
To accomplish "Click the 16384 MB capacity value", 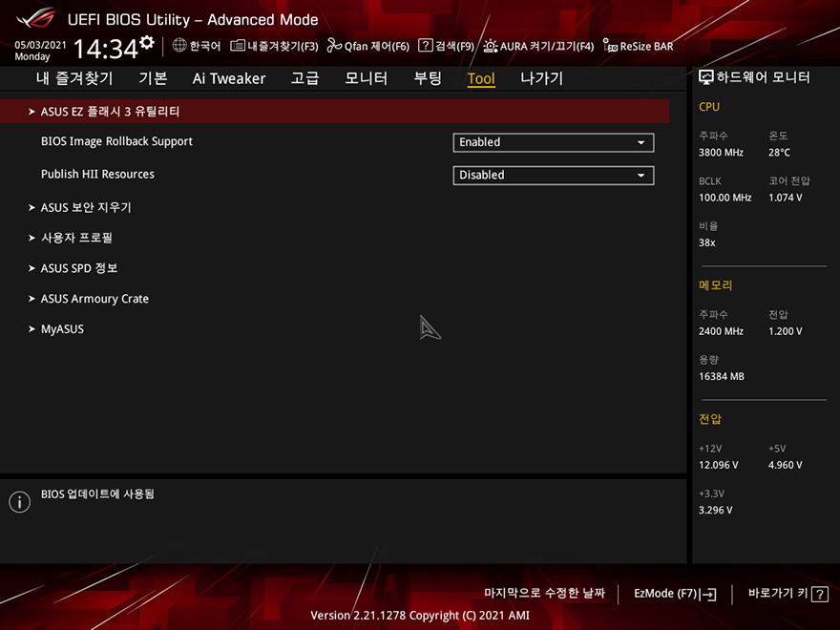I will point(721,377).
